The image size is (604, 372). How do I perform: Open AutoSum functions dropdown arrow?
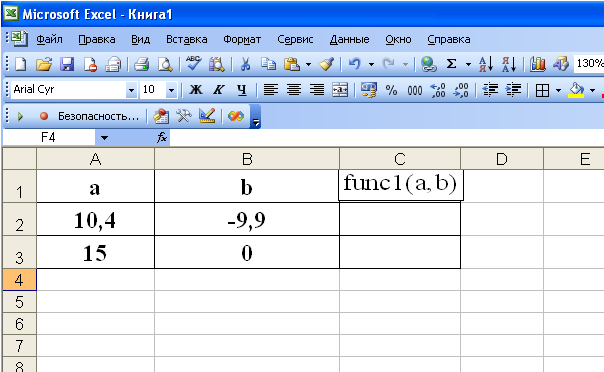coord(468,64)
